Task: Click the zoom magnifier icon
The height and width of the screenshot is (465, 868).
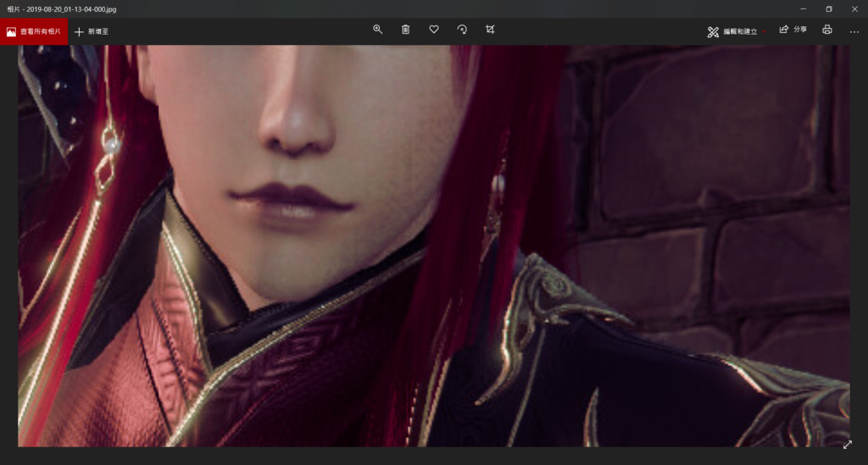Action: (x=377, y=30)
